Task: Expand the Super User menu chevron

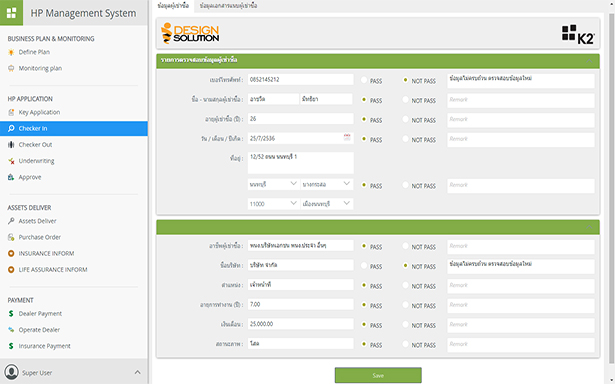Action: point(137,372)
